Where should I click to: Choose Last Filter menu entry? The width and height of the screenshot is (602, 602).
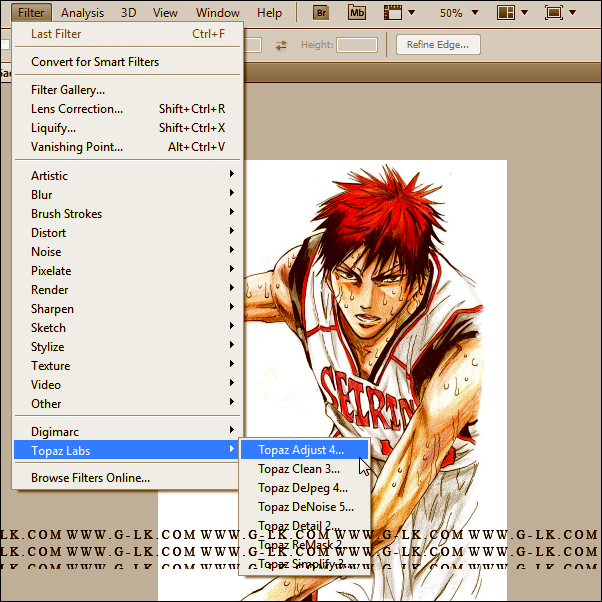point(127,34)
